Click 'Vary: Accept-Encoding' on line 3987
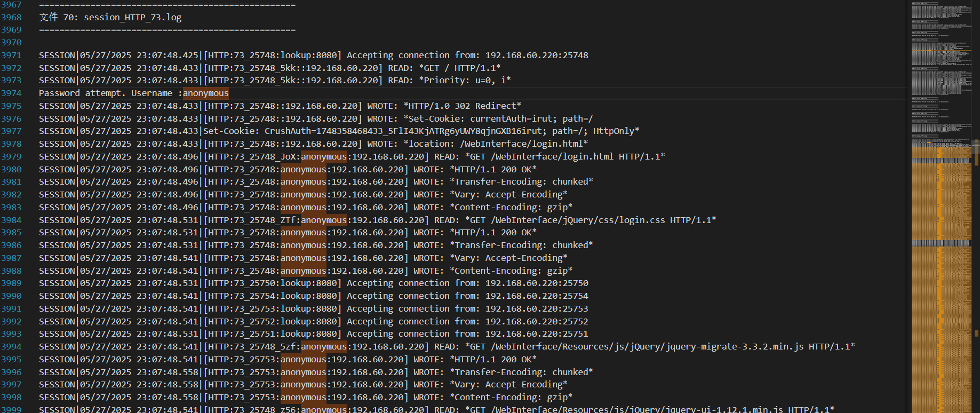The width and height of the screenshot is (980, 413). pyautogui.click(x=508, y=258)
